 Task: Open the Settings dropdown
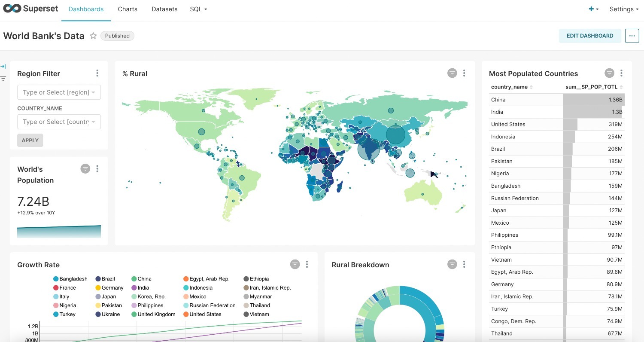coord(624,9)
